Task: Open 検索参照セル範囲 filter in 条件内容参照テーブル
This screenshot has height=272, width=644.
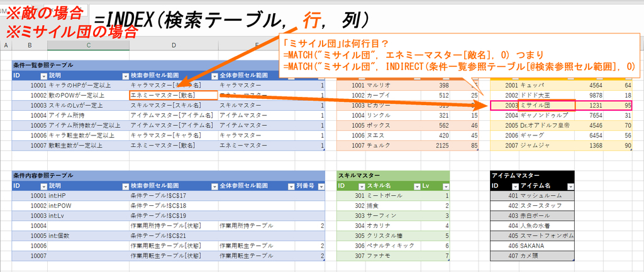Action: (214, 186)
